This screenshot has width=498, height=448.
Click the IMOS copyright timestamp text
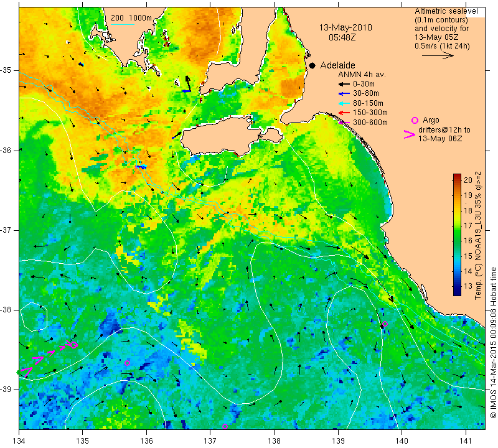click(493, 343)
